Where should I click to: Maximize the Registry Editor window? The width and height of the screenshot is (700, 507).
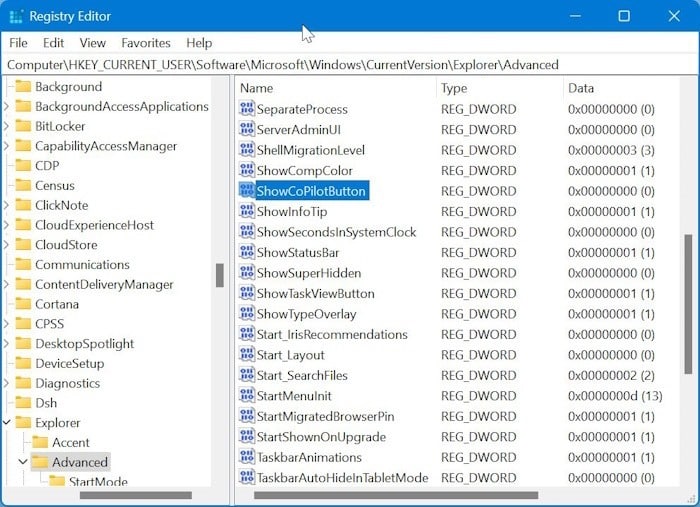(x=624, y=16)
